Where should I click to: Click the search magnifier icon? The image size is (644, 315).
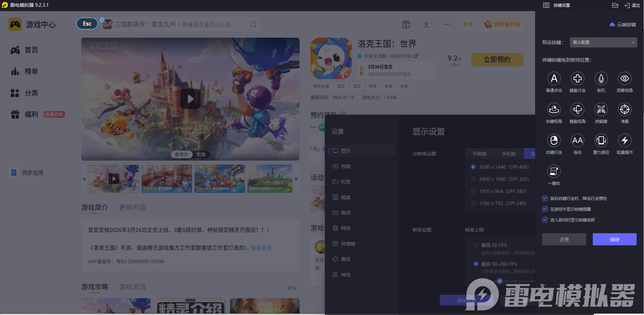(253, 24)
